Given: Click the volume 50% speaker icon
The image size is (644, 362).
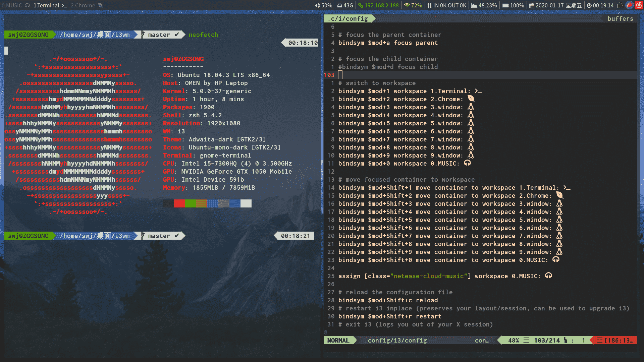Looking at the screenshot, I should 317,5.
